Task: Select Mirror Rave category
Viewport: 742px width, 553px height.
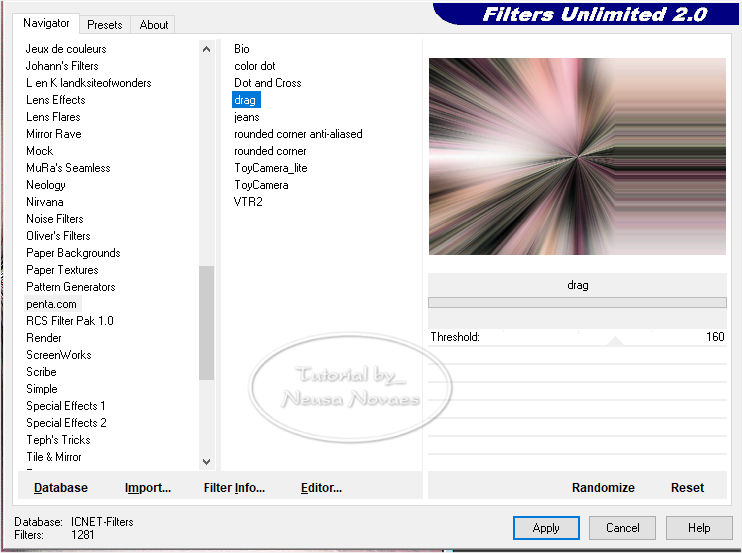Action: click(54, 134)
